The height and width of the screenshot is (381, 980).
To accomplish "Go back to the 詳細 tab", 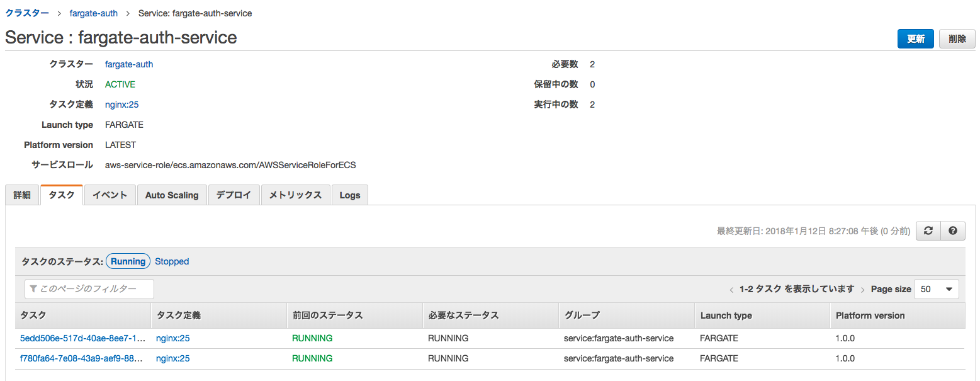I will click(x=22, y=195).
